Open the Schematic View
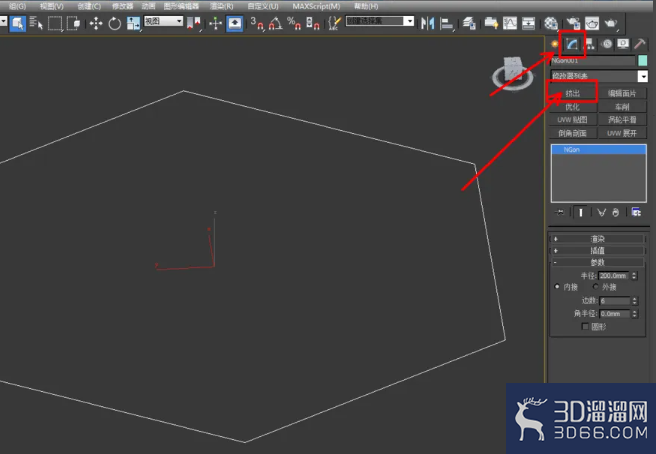 [528, 23]
